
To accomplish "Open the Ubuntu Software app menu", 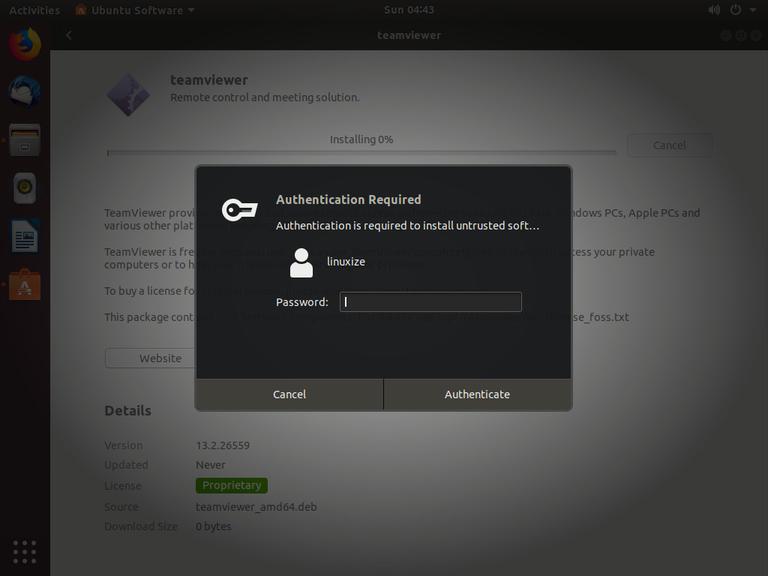I will [135, 10].
